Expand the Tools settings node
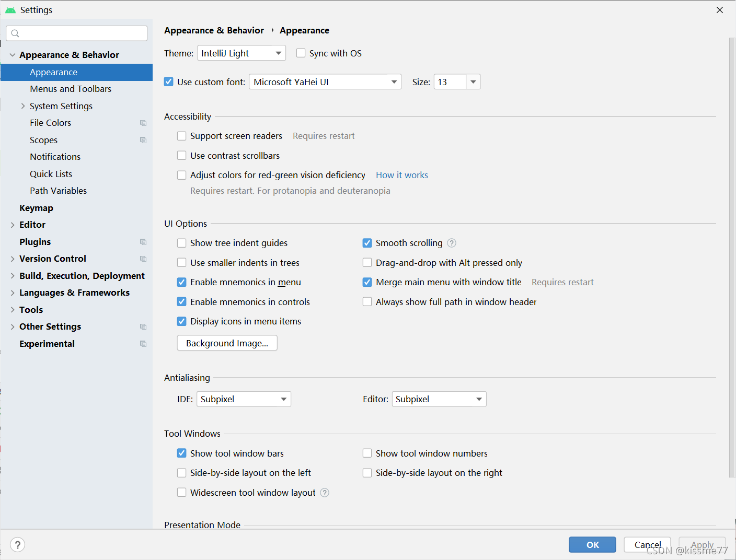The height and width of the screenshot is (560, 736). 13,310
